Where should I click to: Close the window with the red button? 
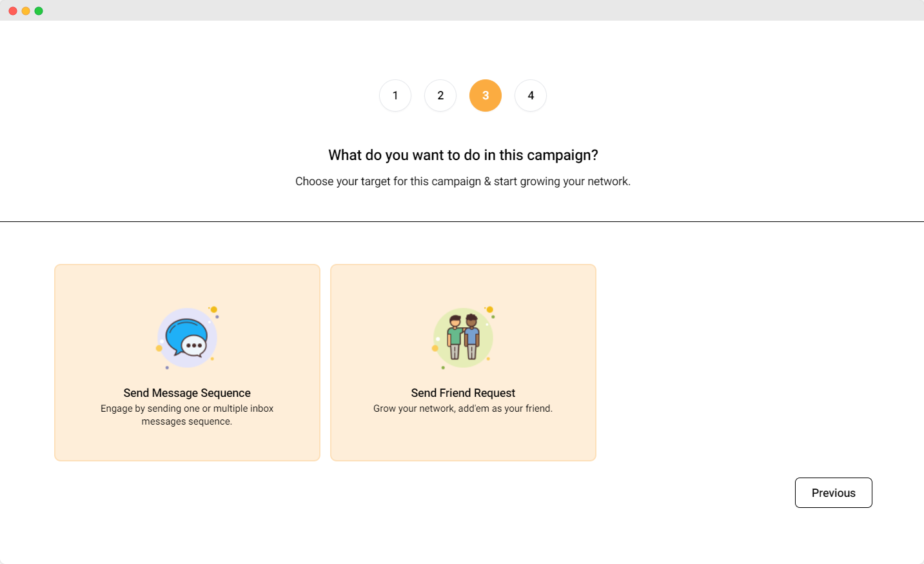pos(13,11)
